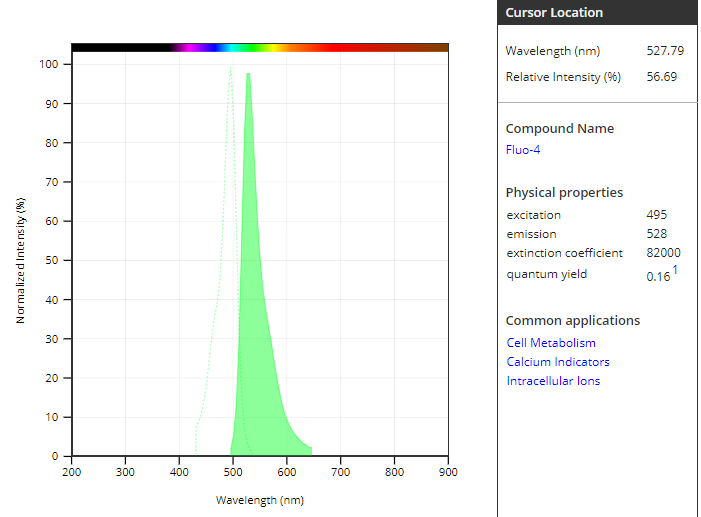
Task: Click the excitation value 495
Action: pyautogui.click(x=657, y=215)
